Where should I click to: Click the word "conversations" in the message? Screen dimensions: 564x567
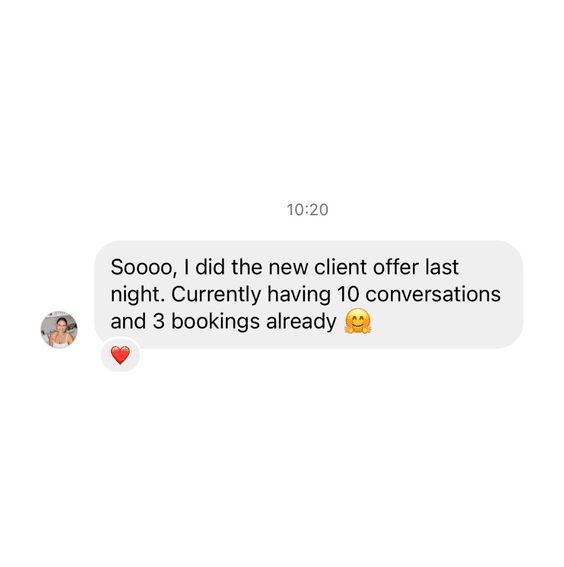pos(433,294)
